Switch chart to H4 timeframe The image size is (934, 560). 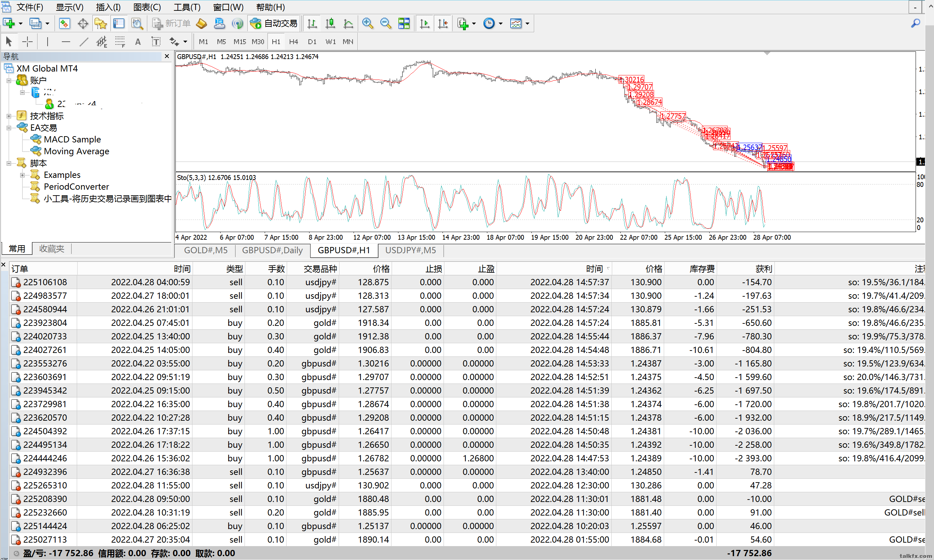(294, 41)
